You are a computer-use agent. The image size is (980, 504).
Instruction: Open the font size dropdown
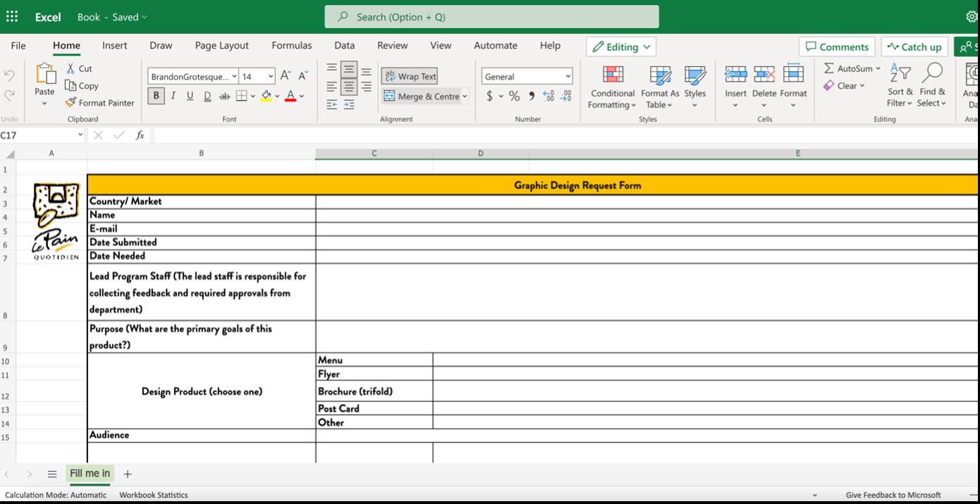(x=271, y=76)
